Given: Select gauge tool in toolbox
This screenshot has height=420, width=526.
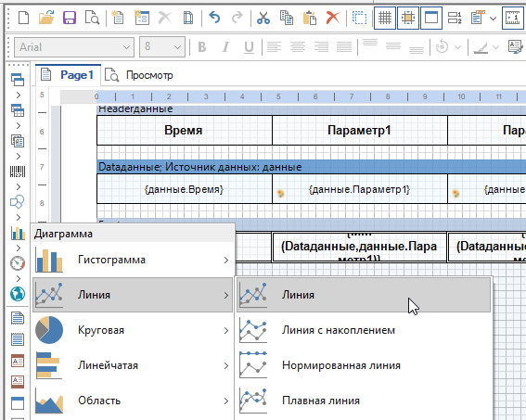Looking at the screenshot, I should point(18,263).
